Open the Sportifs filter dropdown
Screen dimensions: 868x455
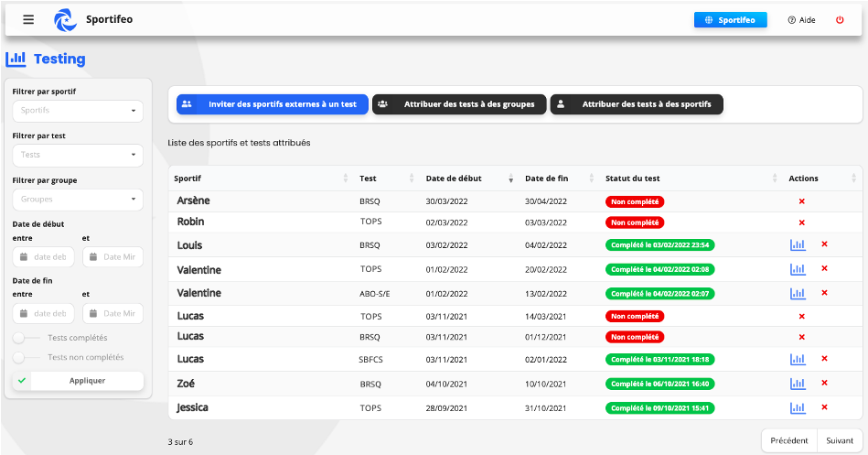[x=78, y=111]
